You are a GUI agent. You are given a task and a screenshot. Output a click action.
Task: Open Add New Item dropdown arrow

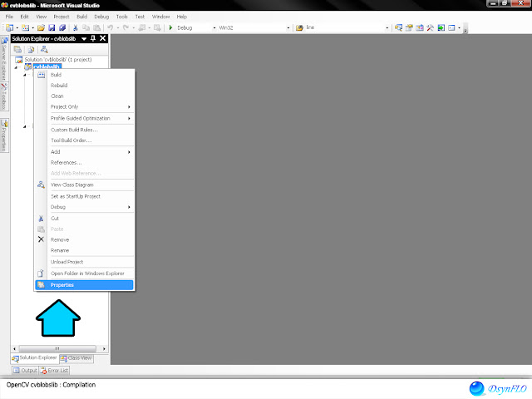[32, 27]
